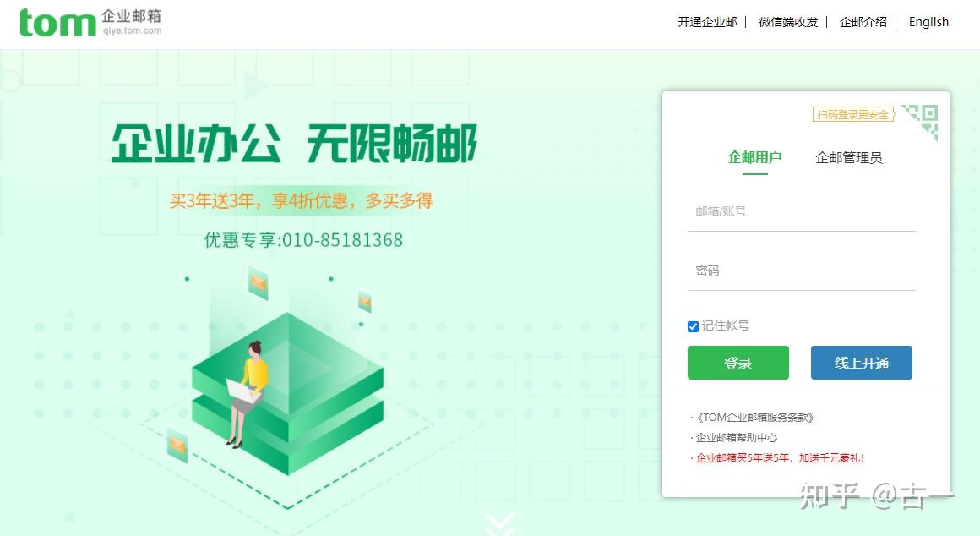Viewport: 980px width, 536px height.
Task: Click the green 登录 button
Action: coord(738,363)
